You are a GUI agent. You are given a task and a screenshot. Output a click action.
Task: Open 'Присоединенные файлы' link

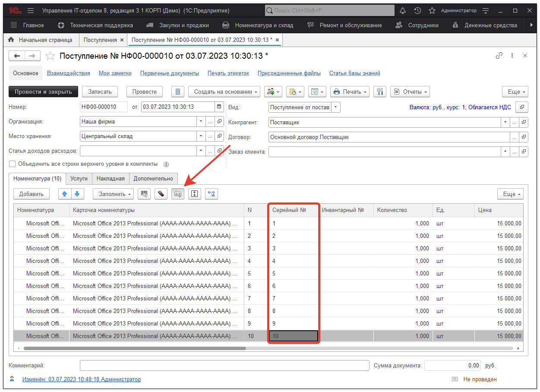click(x=289, y=73)
